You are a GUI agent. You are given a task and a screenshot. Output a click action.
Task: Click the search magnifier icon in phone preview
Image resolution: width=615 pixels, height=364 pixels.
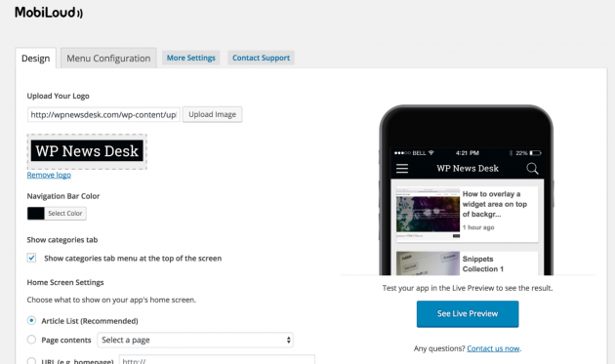(532, 169)
